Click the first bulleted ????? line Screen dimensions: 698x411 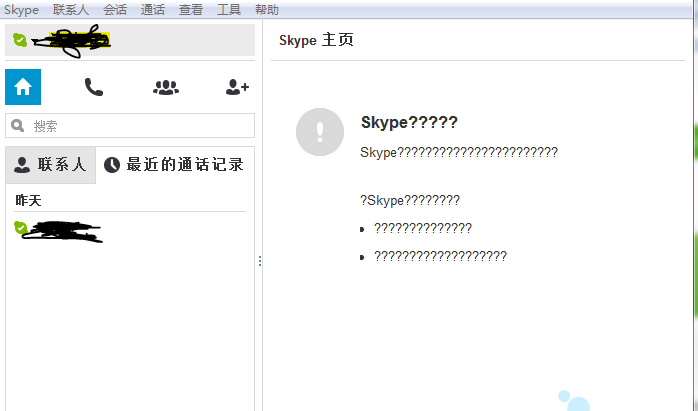pyautogui.click(x=422, y=228)
